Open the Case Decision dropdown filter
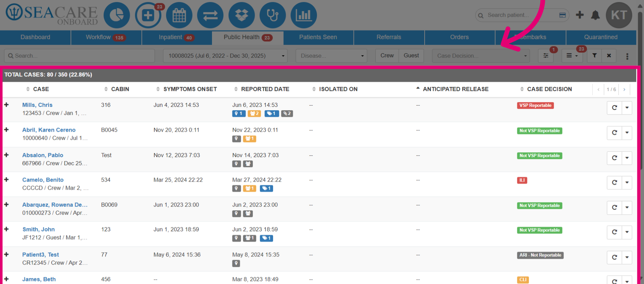 pos(481,56)
